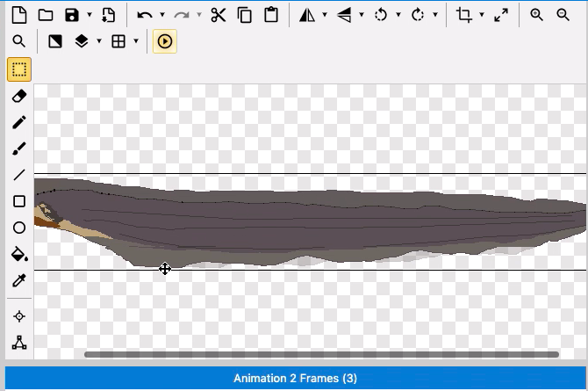Select the paint bucket fill tool
The image size is (588, 391).
tap(19, 254)
